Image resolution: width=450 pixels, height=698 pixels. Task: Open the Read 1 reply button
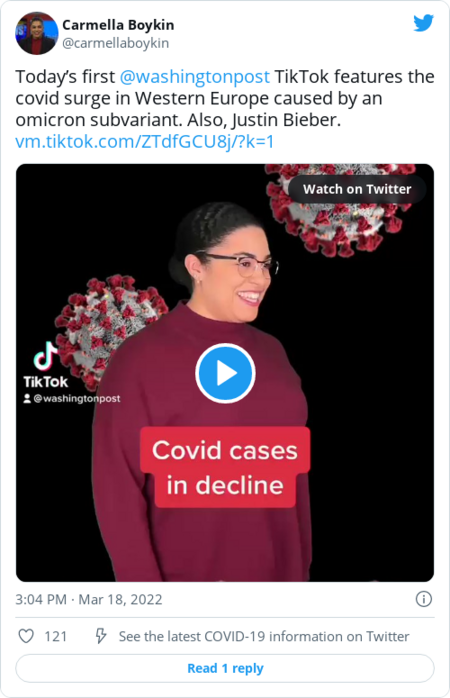225,668
